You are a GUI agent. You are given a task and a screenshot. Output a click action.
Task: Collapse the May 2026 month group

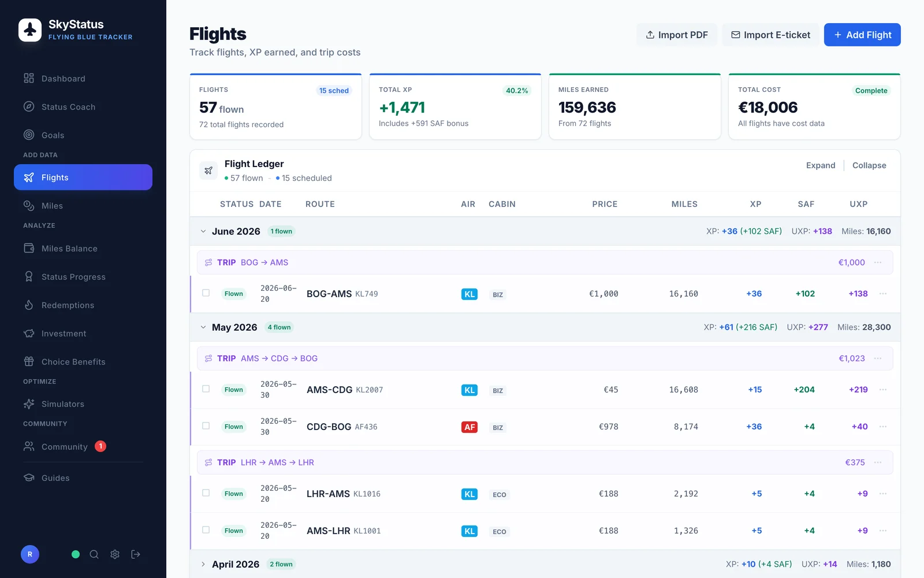(203, 327)
